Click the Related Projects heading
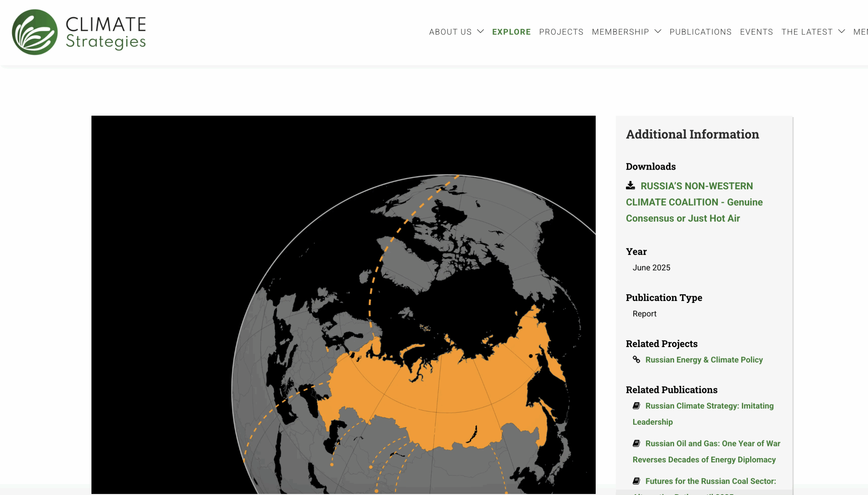Screen dimensions: 868x495 [662, 344]
